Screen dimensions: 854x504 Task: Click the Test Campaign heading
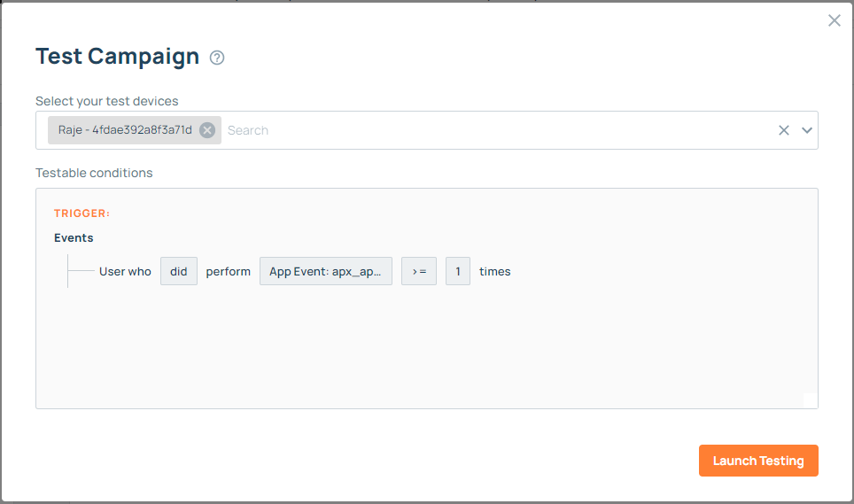[x=117, y=57]
